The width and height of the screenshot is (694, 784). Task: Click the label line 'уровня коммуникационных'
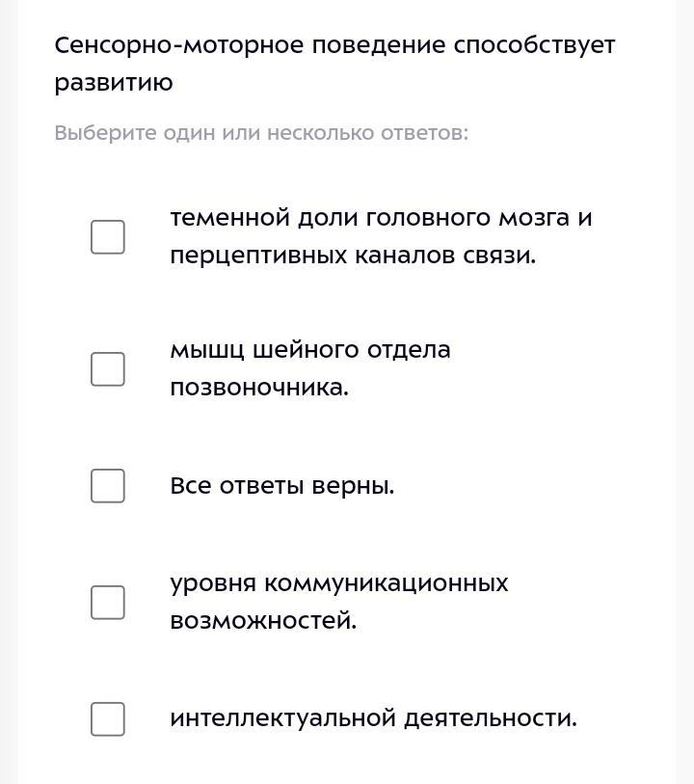click(x=338, y=583)
